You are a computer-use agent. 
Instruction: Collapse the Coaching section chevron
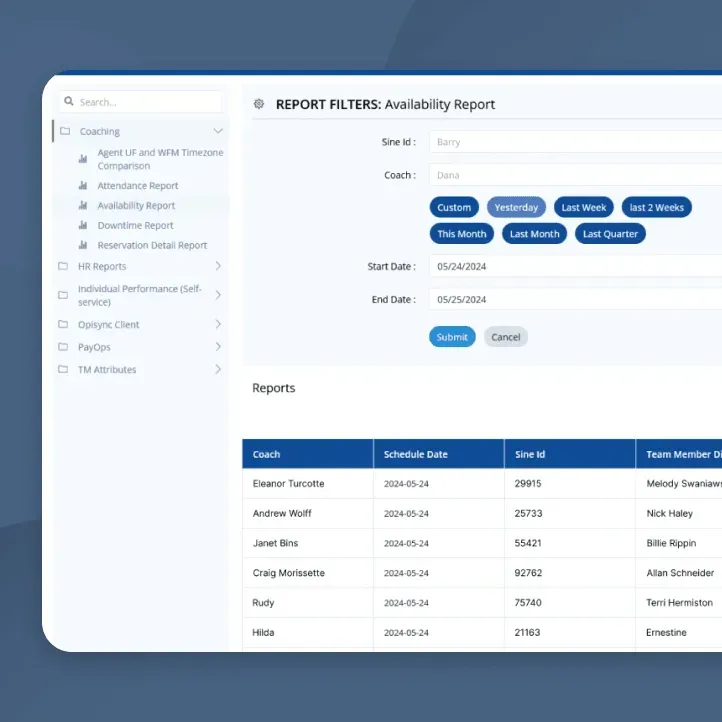(x=218, y=131)
